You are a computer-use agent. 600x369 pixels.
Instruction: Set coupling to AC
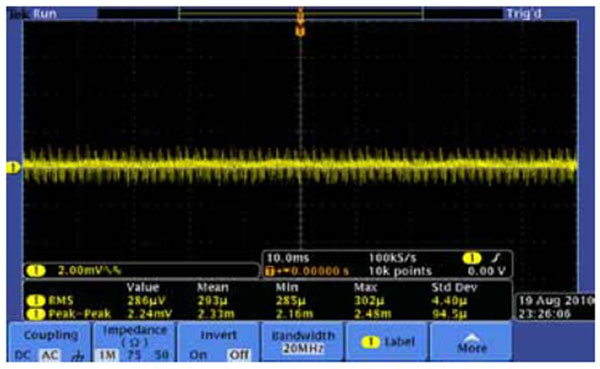pos(50,356)
